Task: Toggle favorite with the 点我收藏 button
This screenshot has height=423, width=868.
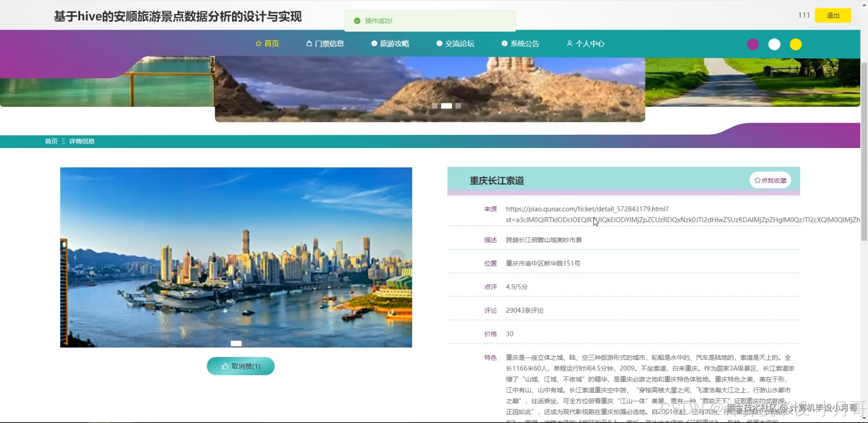Action: coord(770,180)
